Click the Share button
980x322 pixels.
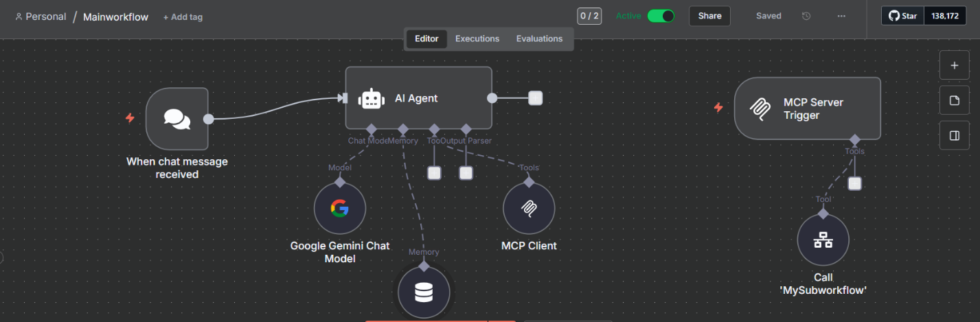[709, 16]
